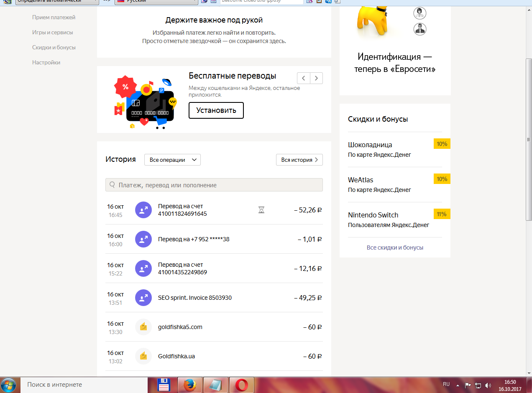Click the hourglass pending icon on the 16:45 transfer

[261, 210]
